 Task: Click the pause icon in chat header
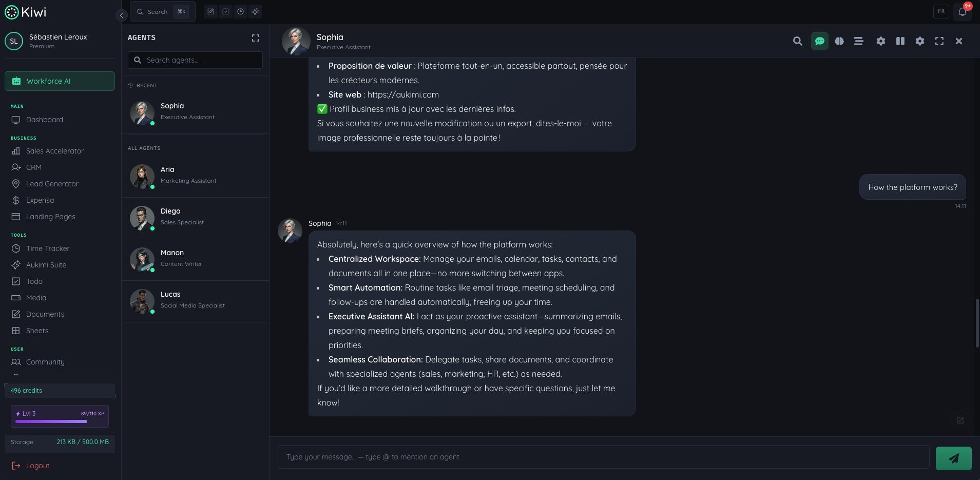900,41
